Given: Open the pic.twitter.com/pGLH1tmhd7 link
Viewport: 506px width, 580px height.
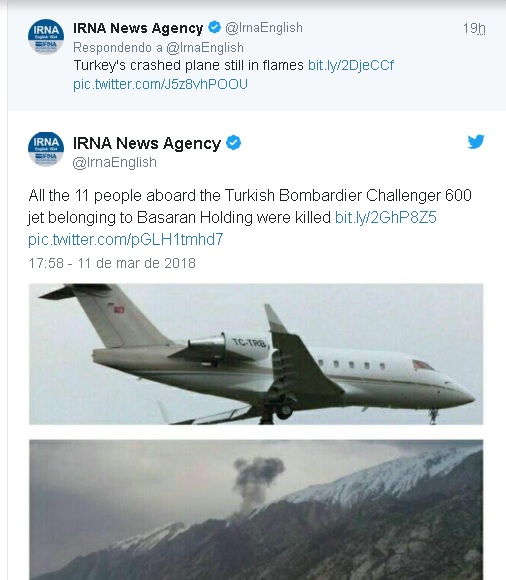Looking at the screenshot, I should (x=126, y=240).
